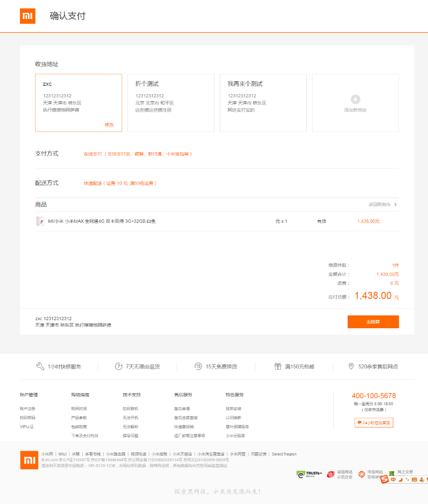Open 下单及支付时效 footer link
Viewport: 428px width, 504px height.
pos(85,436)
